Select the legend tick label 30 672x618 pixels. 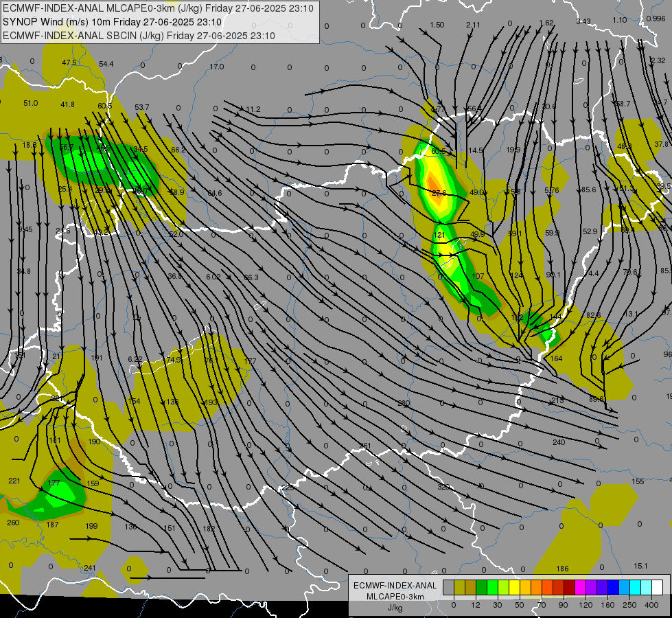497,605
